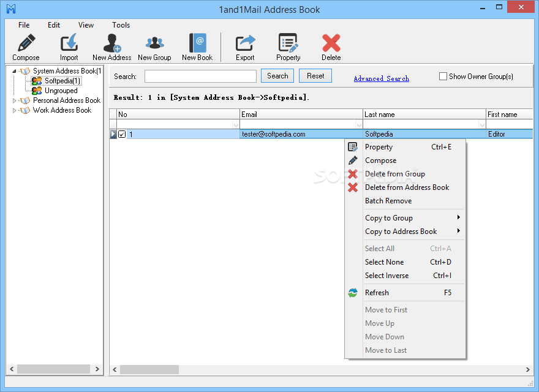Open the Copy to Group submenu arrow
This screenshot has height=392, width=539.
tap(459, 217)
